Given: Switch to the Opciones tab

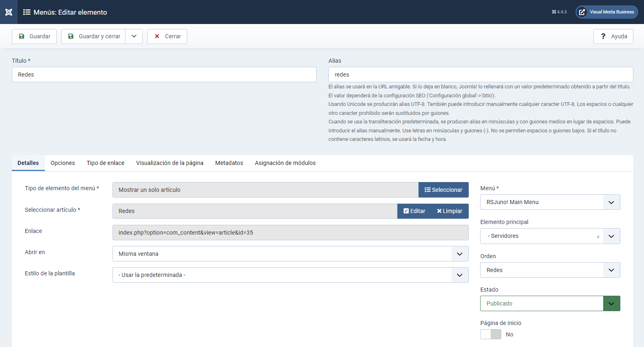Looking at the screenshot, I should point(63,163).
